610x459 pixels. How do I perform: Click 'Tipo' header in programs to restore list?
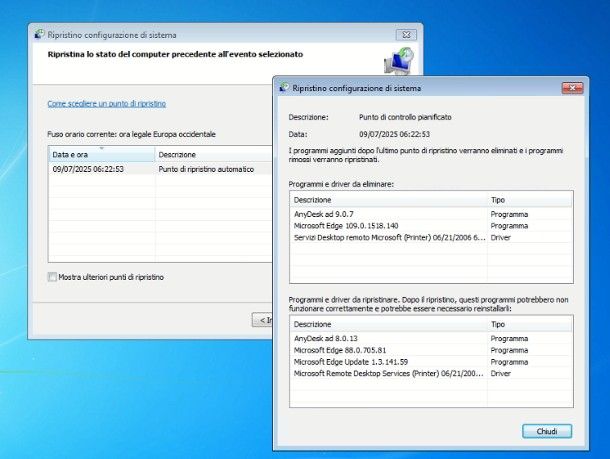tap(530, 324)
